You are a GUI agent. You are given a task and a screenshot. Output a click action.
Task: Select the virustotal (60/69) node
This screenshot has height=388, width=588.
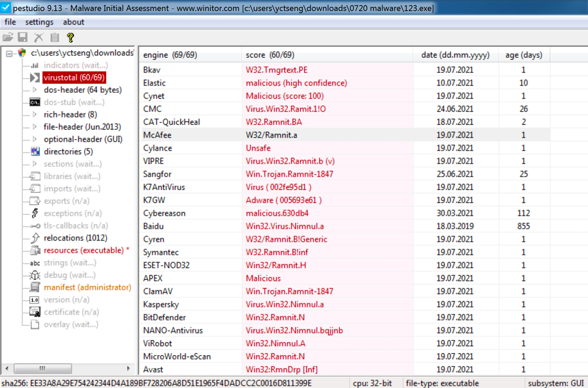[x=74, y=77]
